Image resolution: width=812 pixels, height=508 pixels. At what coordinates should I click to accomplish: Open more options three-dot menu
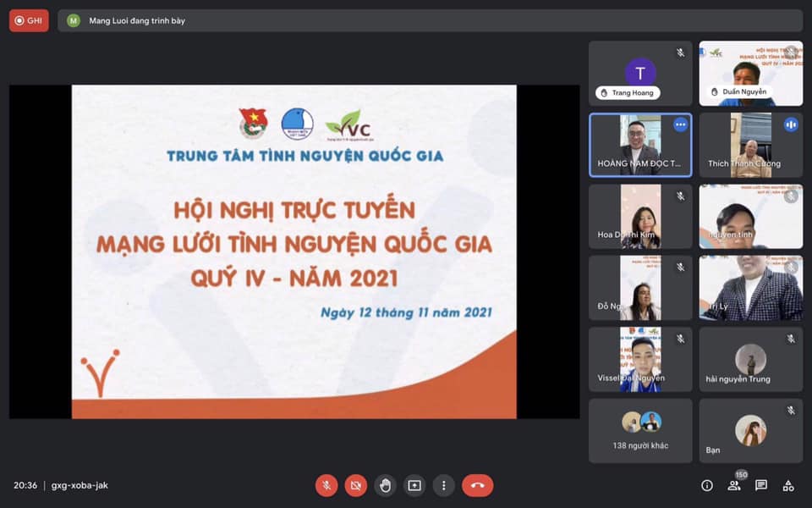click(443, 485)
